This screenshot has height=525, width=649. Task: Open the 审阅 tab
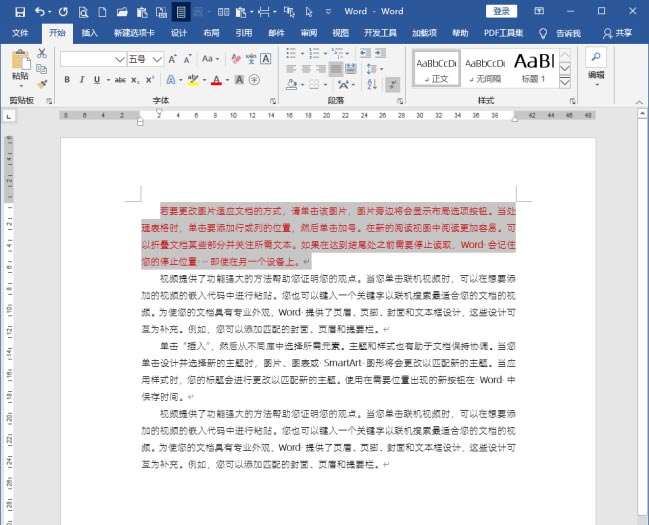pos(309,33)
